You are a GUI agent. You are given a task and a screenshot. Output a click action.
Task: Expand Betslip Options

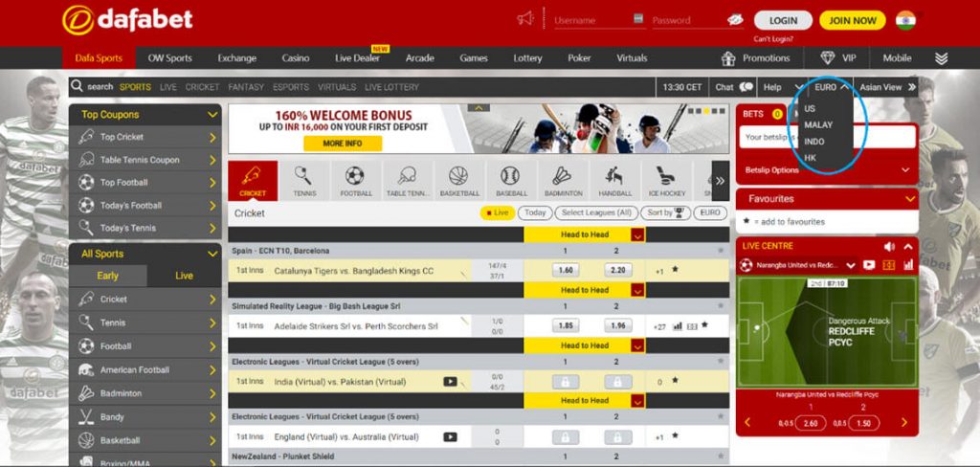[x=905, y=170]
